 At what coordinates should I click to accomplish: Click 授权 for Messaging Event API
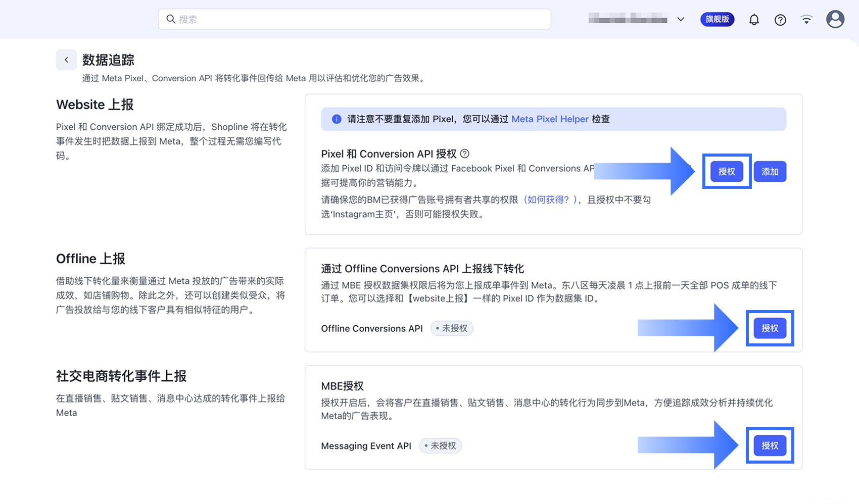tap(770, 445)
